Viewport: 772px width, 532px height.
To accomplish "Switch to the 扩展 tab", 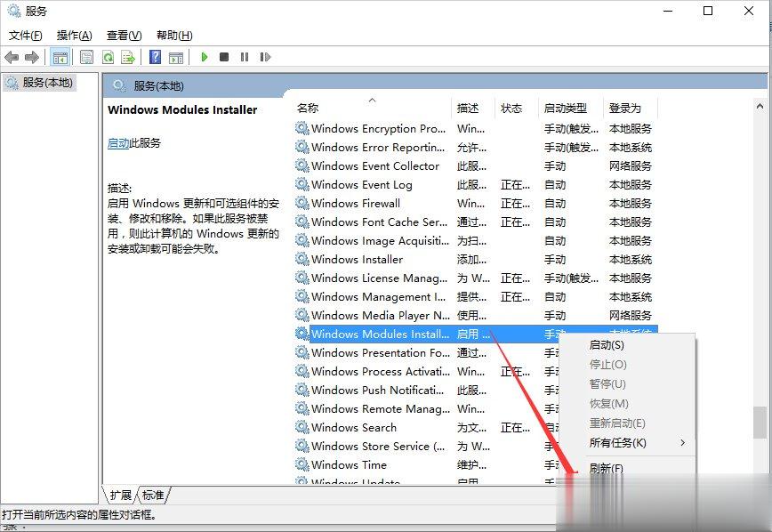I will [x=121, y=495].
